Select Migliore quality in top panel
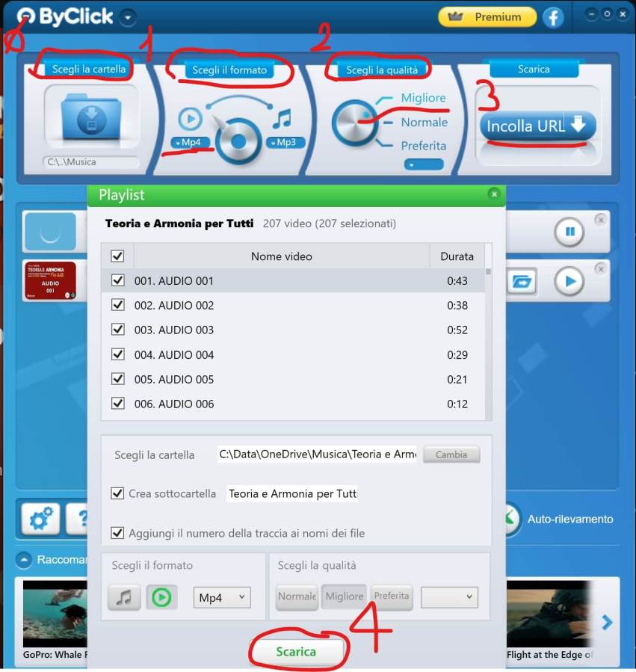This screenshot has width=636, height=672. tap(423, 98)
